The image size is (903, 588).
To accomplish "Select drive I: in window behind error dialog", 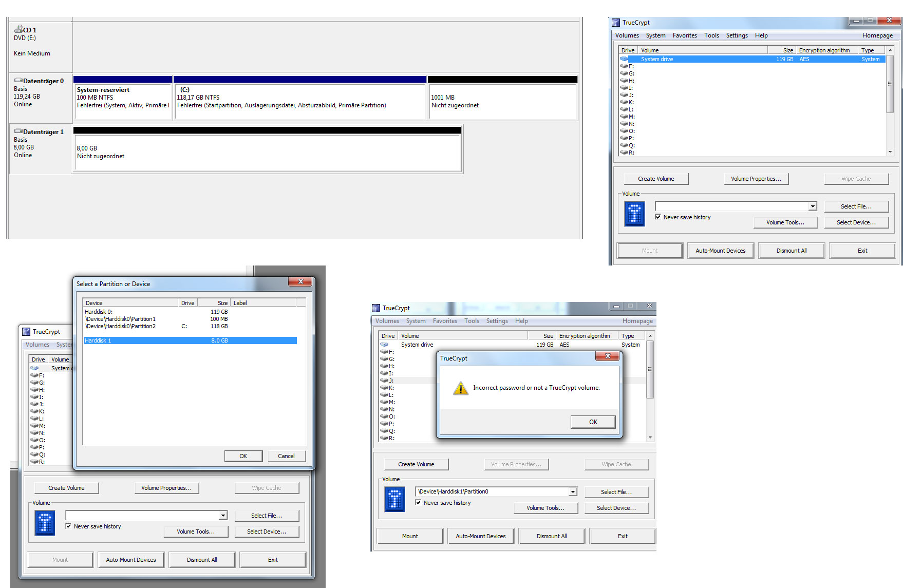I will pyautogui.click(x=387, y=373).
